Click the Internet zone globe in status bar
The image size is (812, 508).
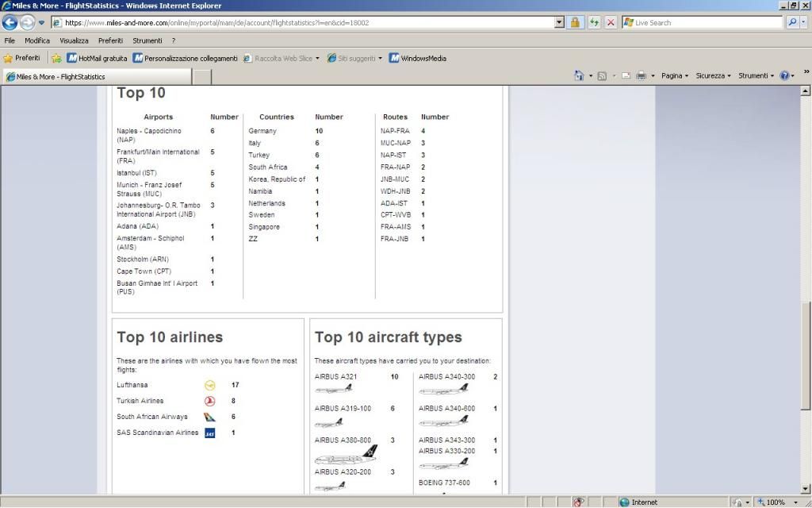coord(625,502)
